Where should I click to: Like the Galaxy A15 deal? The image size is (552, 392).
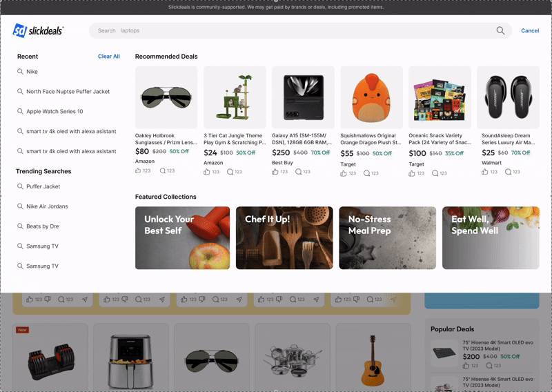point(275,172)
